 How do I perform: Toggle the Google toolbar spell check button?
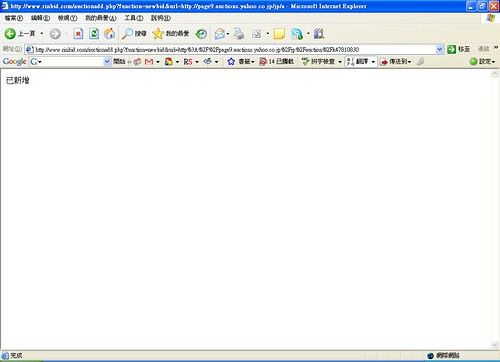(x=318, y=61)
